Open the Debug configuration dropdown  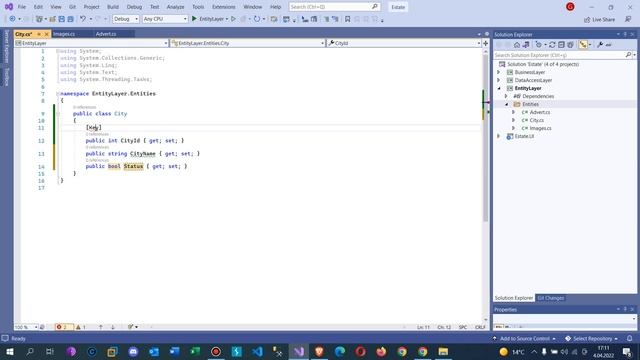[126, 19]
